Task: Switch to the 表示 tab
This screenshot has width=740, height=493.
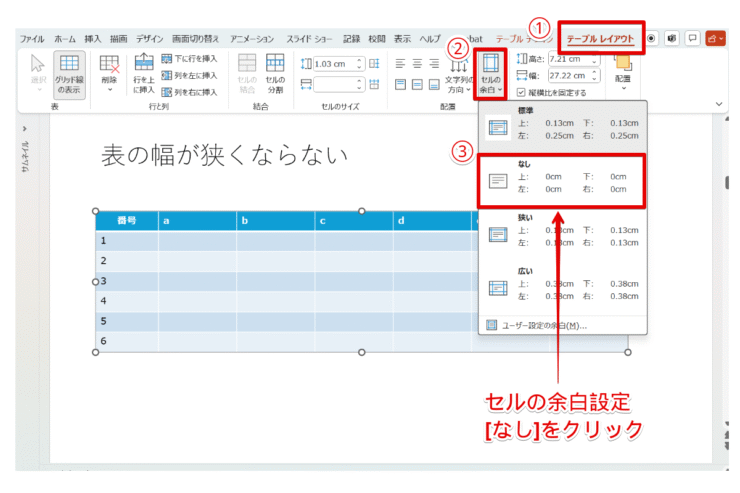Action: click(x=402, y=39)
